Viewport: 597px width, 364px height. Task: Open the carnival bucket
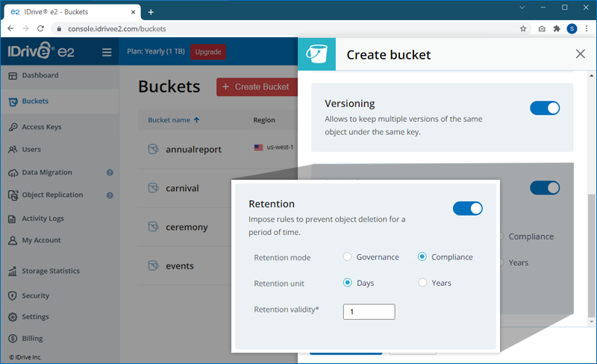[x=182, y=188]
